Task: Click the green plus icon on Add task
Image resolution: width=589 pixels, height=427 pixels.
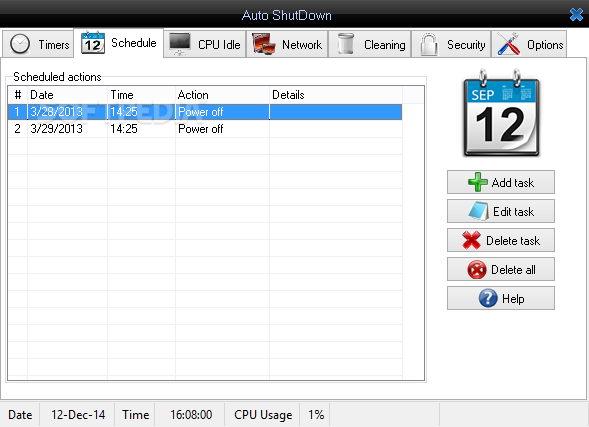Action: (478, 182)
